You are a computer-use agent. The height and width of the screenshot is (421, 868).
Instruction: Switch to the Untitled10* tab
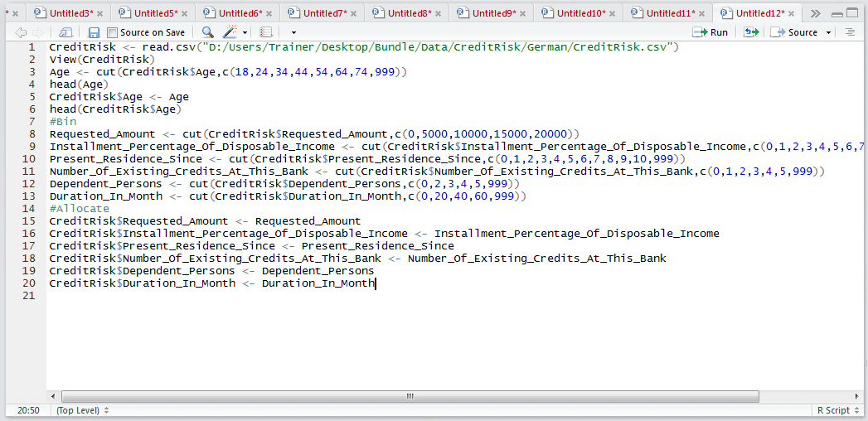(x=580, y=12)
